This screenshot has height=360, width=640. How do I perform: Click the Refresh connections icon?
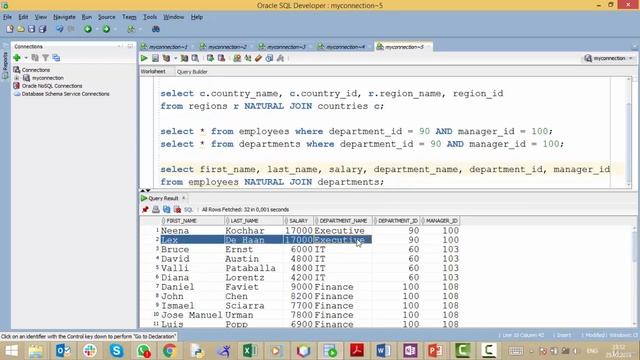(35, 58)
